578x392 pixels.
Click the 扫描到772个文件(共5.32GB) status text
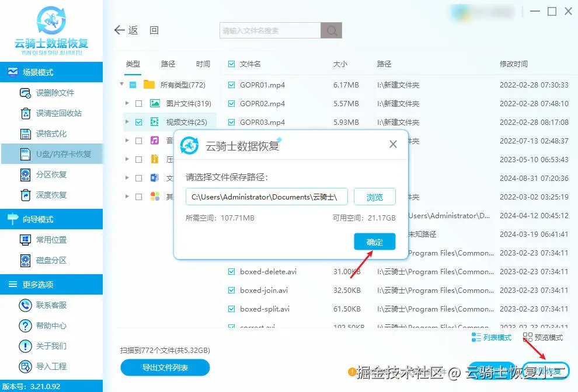click(x=165, y=351)
